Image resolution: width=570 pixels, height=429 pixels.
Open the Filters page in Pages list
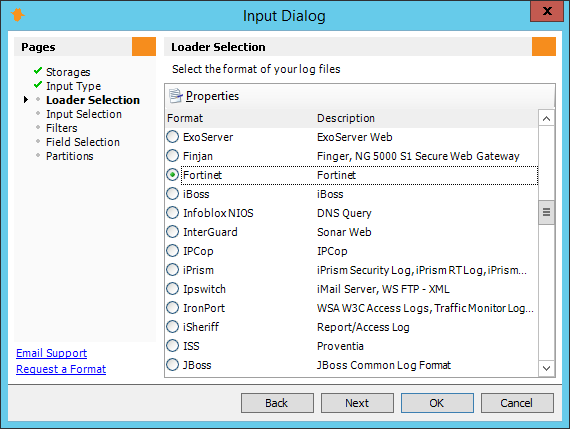click(62, 128)
